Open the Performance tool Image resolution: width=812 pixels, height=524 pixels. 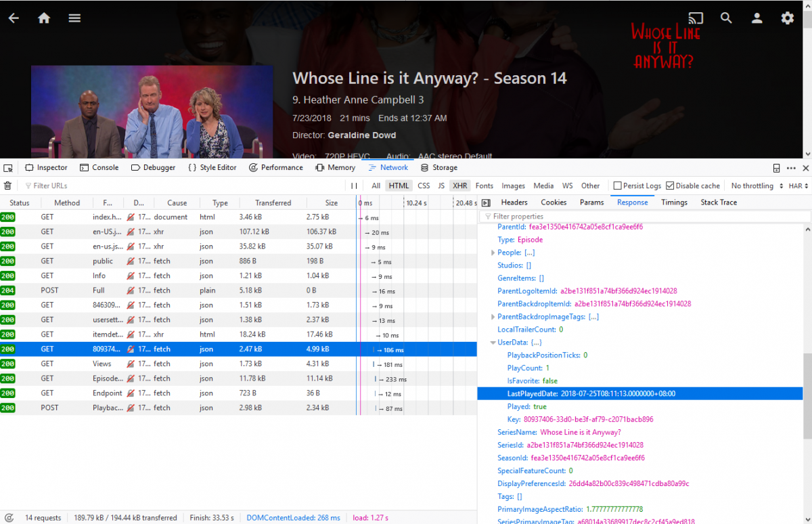coord(275,168)
